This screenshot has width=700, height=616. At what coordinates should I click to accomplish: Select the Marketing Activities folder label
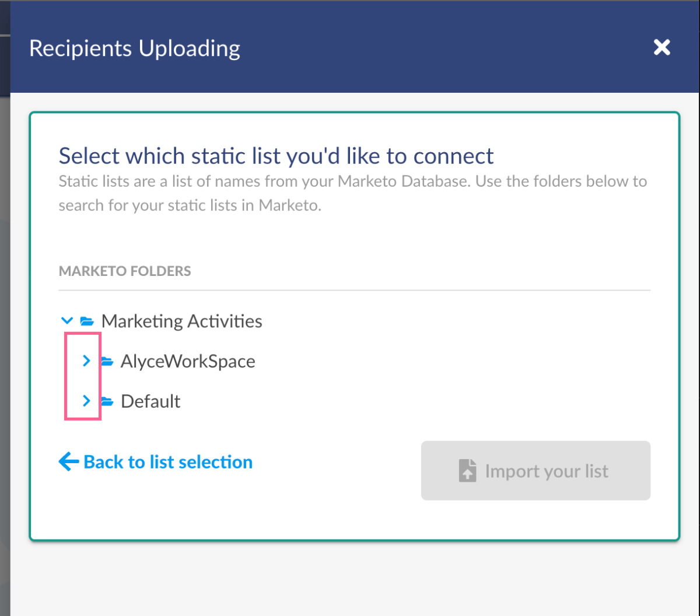click(181, 321)
